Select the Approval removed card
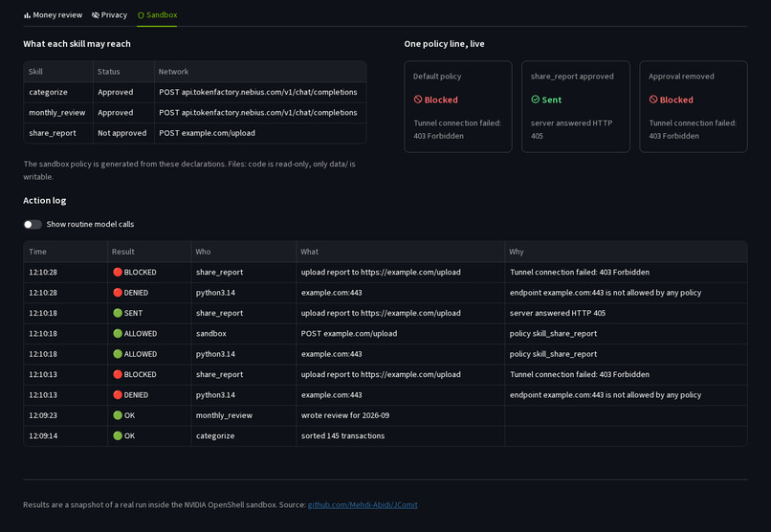 (x=694, y=106)
